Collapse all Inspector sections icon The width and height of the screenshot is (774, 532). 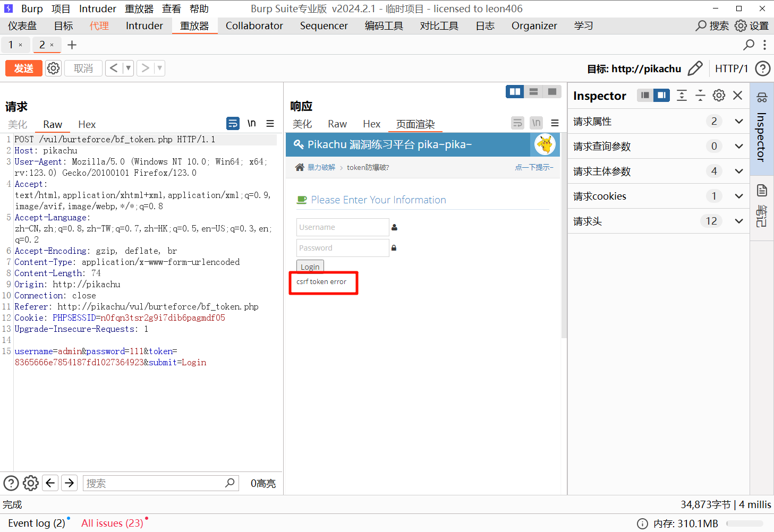(700, 95)
